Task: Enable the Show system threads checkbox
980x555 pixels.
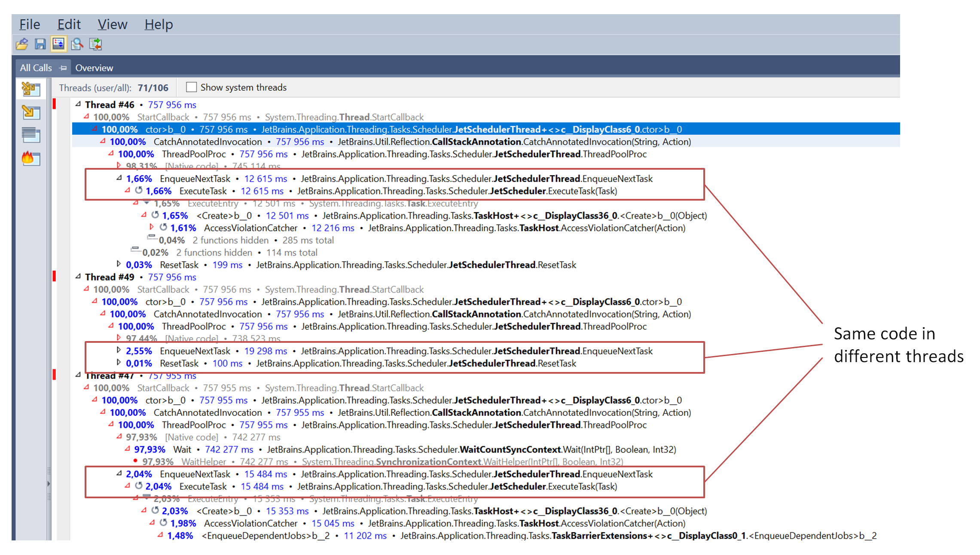Action: (191, 87)
